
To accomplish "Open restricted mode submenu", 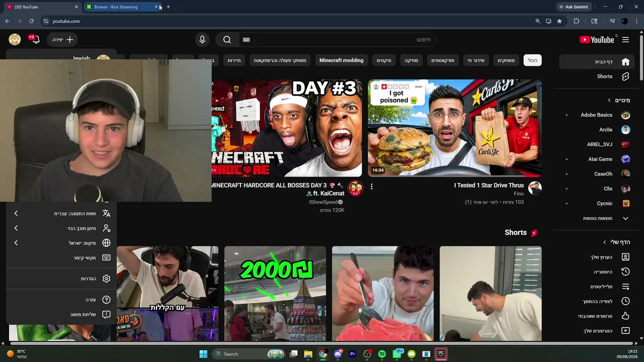I will (61, 228).
